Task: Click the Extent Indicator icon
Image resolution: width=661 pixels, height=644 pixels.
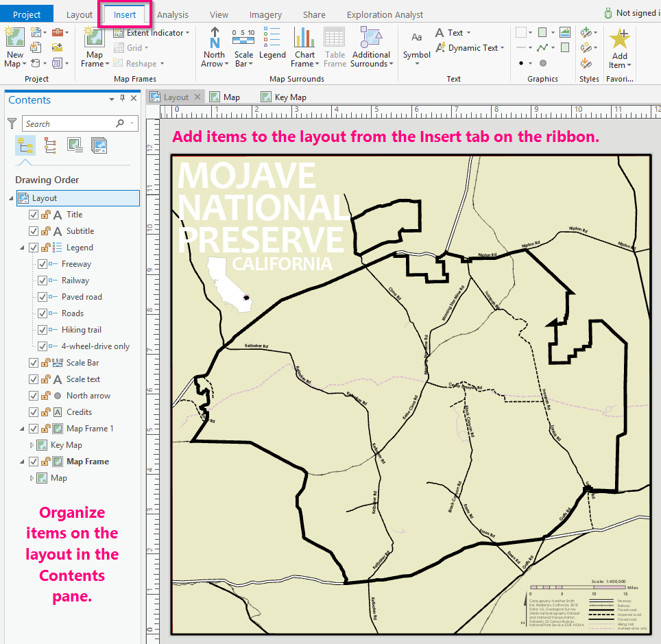Action: [119, 32]
